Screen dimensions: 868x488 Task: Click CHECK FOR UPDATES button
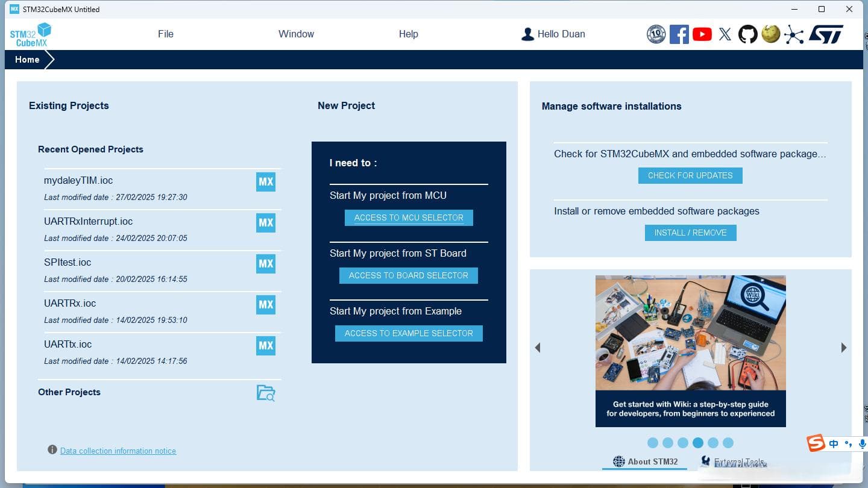[x=690, y=175]
